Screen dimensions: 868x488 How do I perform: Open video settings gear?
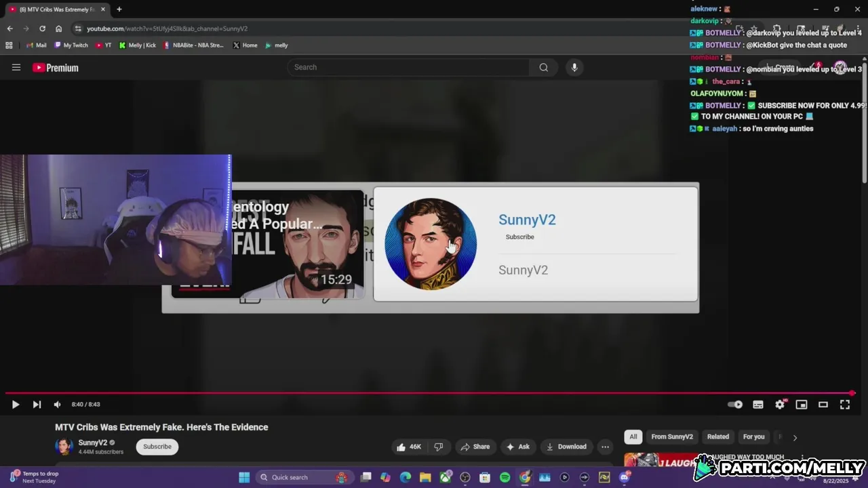tap(780, 405)
